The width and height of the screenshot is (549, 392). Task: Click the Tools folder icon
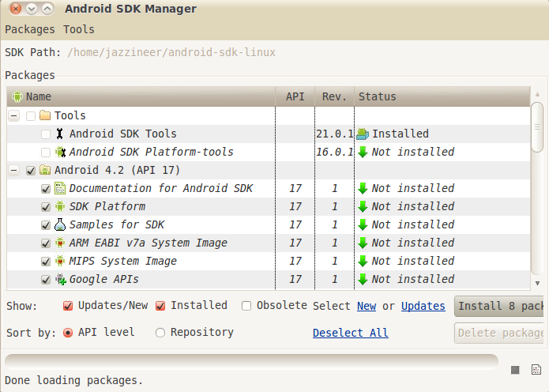coord(45,115)
